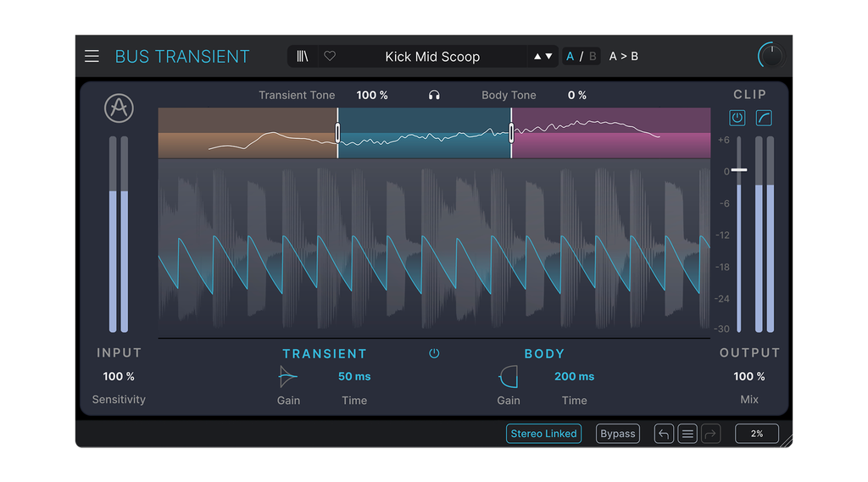Select the mid blue frequency band
868x482 pixels.
(424, 133)
